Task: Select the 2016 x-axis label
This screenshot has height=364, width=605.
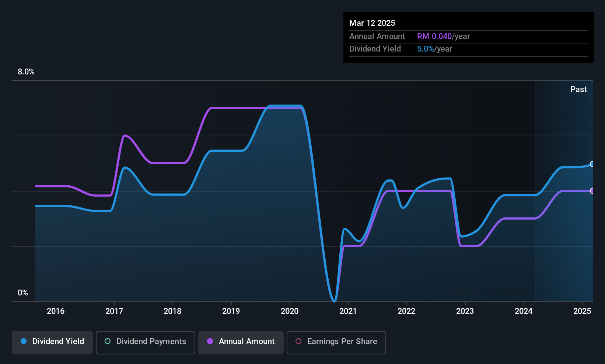Action: 56,311
